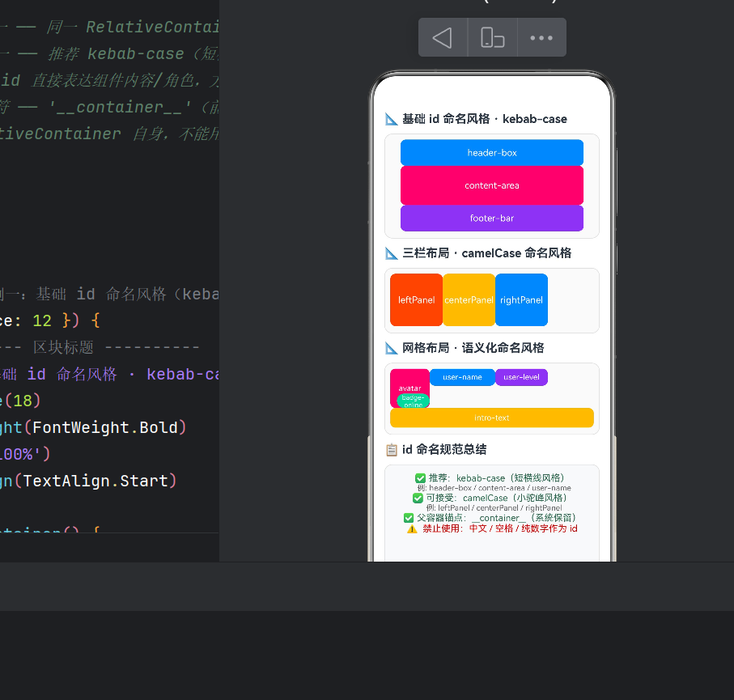The image size is (734, 700).
Task: Click ruler icon beside 基础 id 命名风格
Action: tap(392, 119)
